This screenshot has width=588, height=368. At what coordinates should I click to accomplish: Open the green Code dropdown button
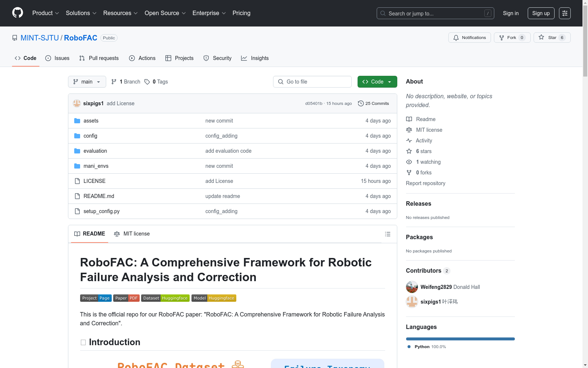pos(377,82)
